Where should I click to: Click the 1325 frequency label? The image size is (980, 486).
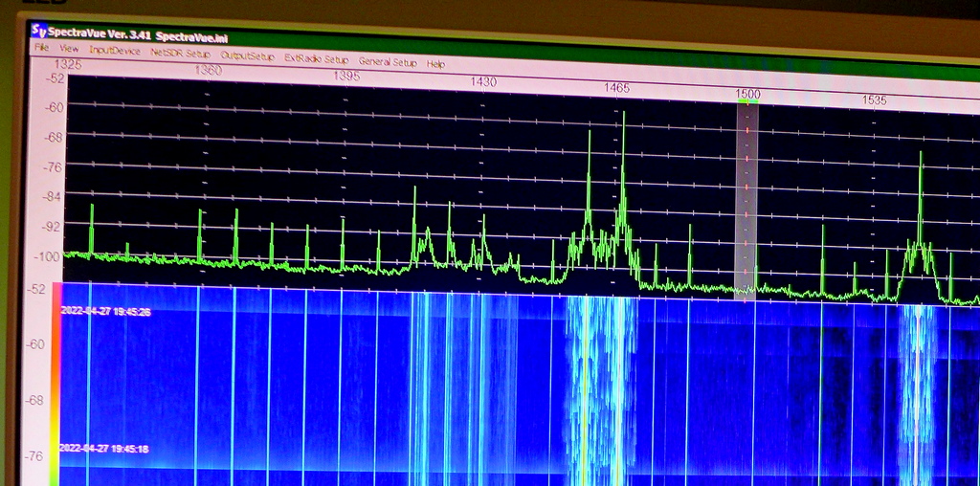tap(66, 64)
